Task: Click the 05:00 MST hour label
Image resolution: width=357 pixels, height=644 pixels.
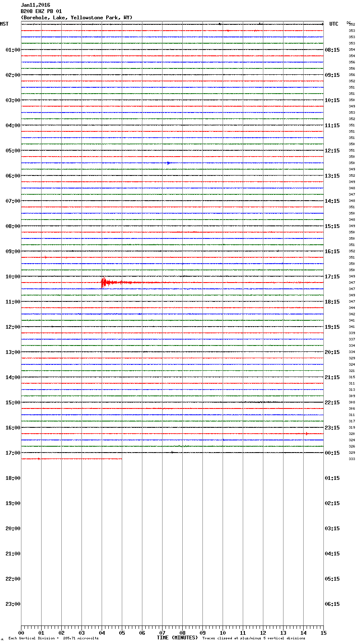Action: (x=13, y=151)
